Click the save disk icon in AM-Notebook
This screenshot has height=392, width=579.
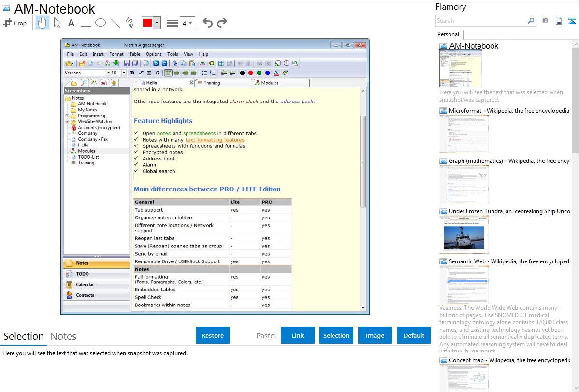[x=127, y=63]
